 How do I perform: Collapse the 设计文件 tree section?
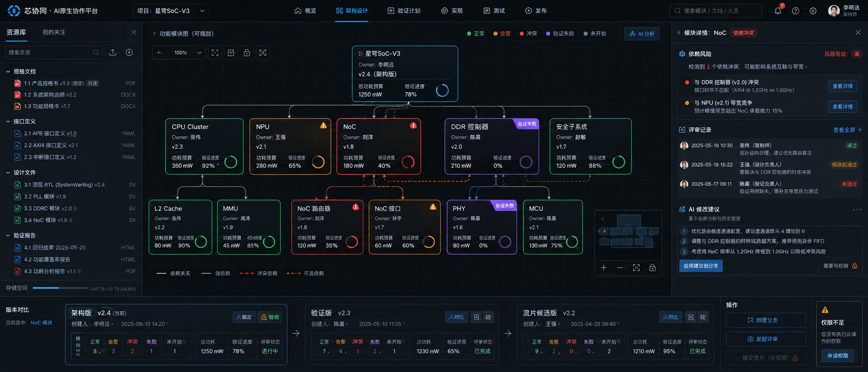click(8, 173)
